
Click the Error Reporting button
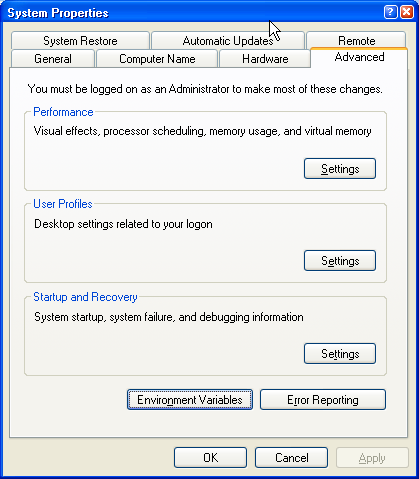click(323, 400)
